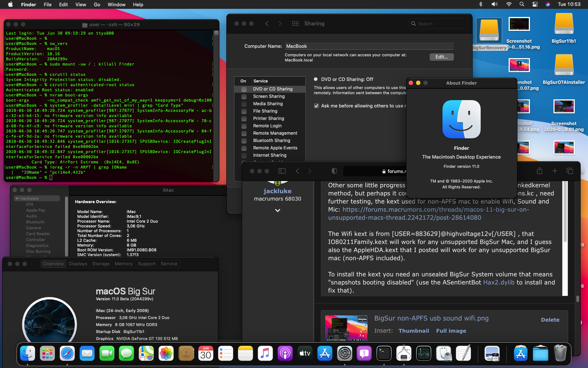
Task: Open Spotlight search in menu bar
Action: [522, 4]
